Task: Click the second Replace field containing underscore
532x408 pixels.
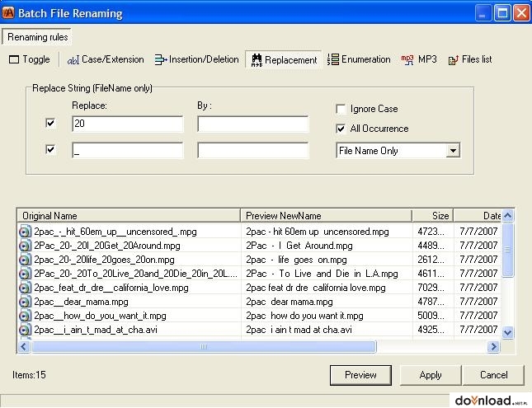Action: (x=128, y=150)
